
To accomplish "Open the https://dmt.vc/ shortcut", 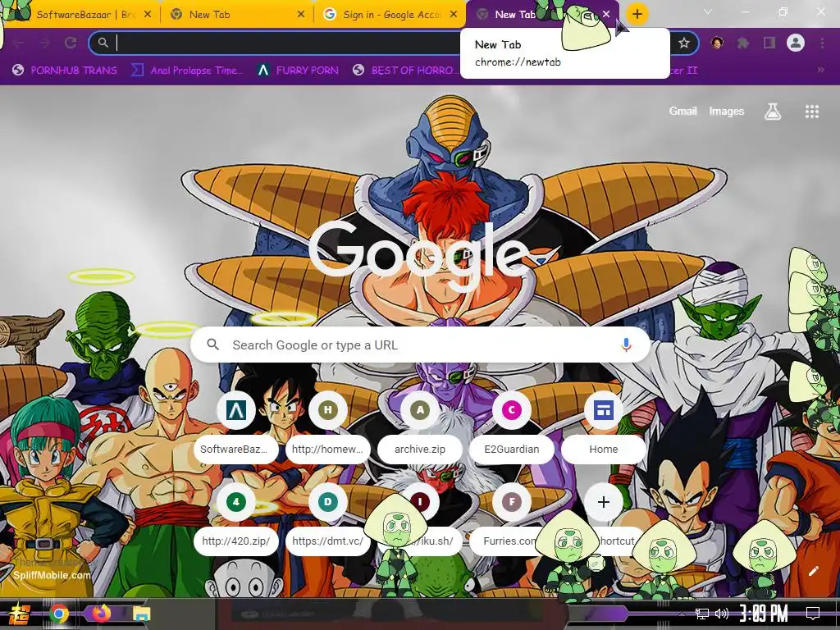I will (328, 521).
